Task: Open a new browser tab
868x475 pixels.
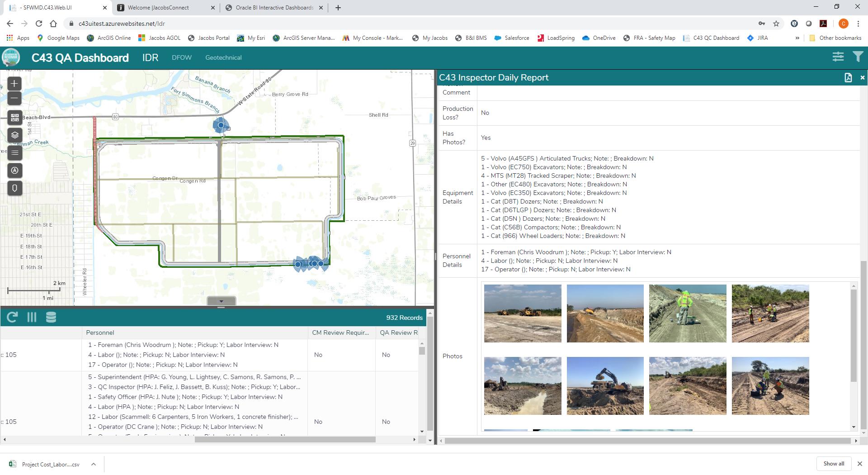Action: click(338, 8)
